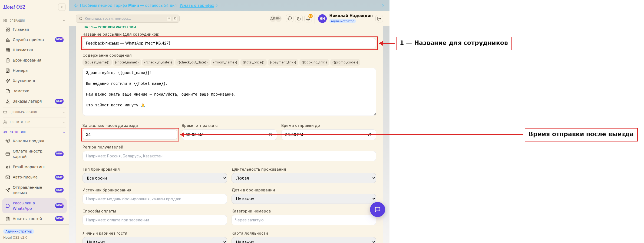
Task: Open Главная dashboard icon
Action: 8,29
